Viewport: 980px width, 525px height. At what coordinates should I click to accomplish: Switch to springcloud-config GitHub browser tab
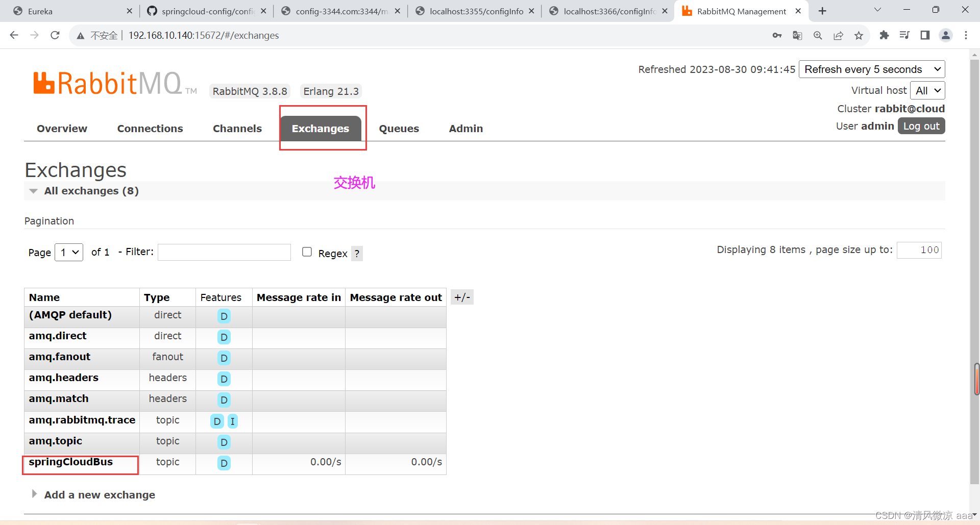click(x=207, y=11)
